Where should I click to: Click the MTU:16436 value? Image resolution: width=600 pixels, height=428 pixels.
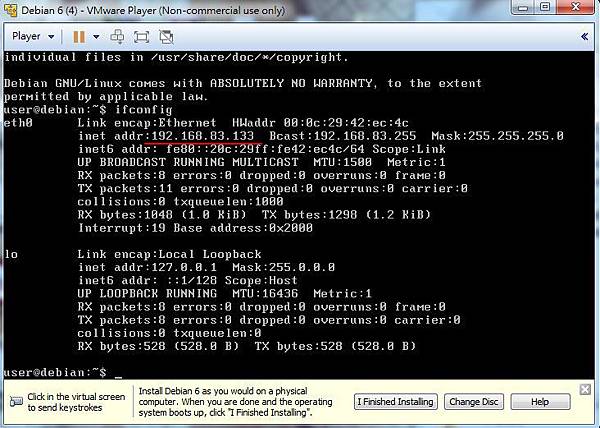[265, 294]
